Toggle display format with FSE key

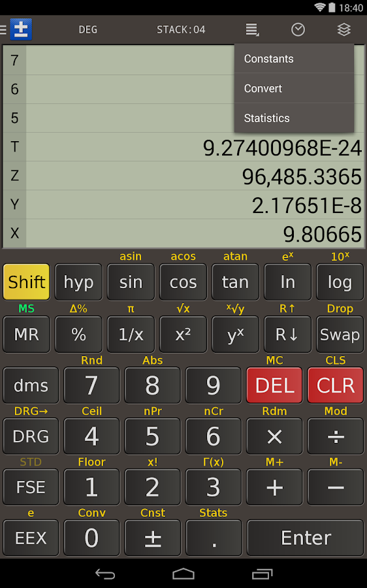click(x=31, y=487)
